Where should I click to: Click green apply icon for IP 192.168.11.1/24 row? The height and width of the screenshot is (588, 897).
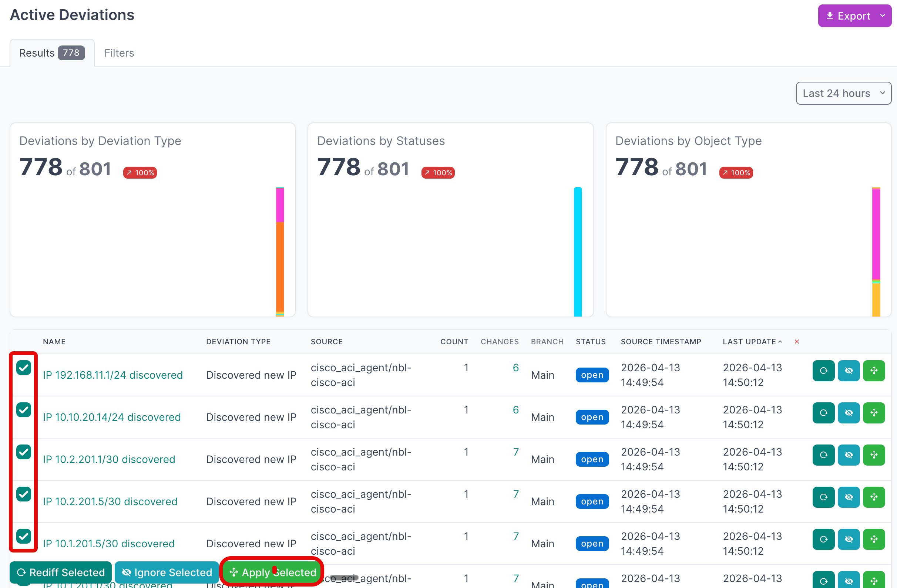[x=874, y=371]
